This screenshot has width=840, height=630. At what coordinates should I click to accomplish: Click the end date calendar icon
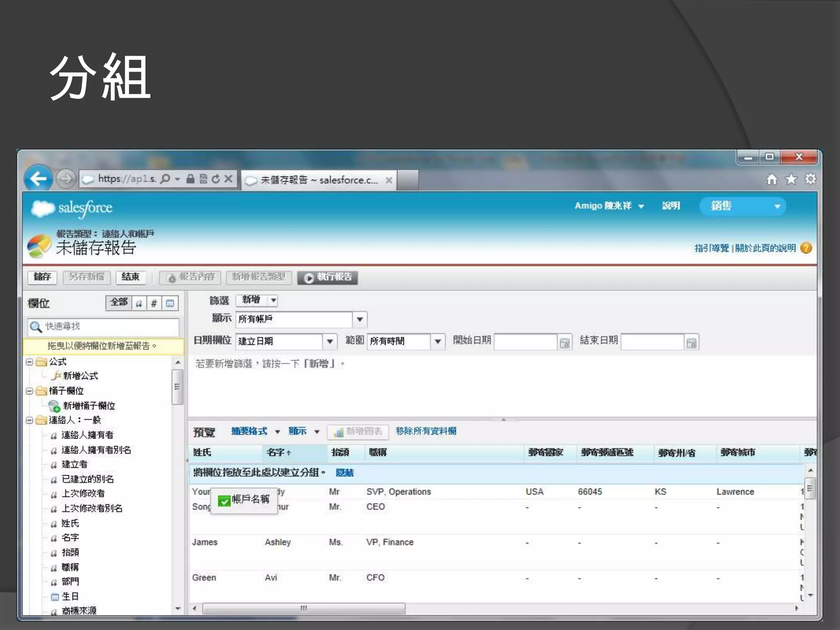pos(692,342)
